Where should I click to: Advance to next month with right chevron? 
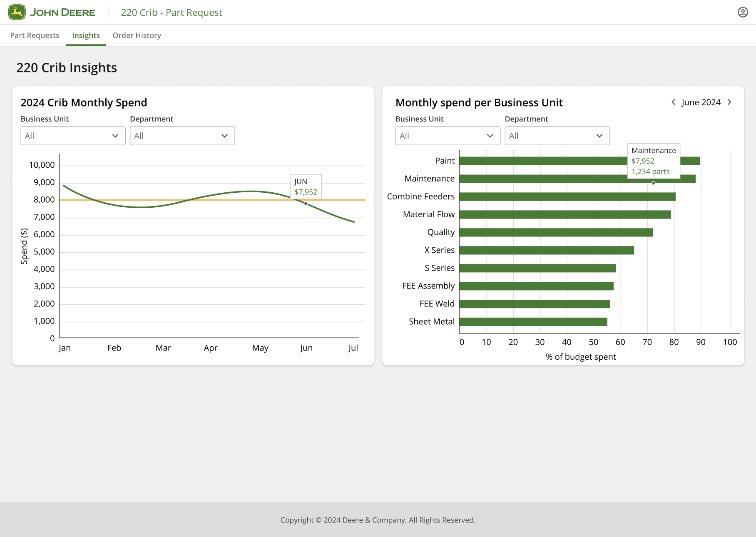click(x=729, y=102)
